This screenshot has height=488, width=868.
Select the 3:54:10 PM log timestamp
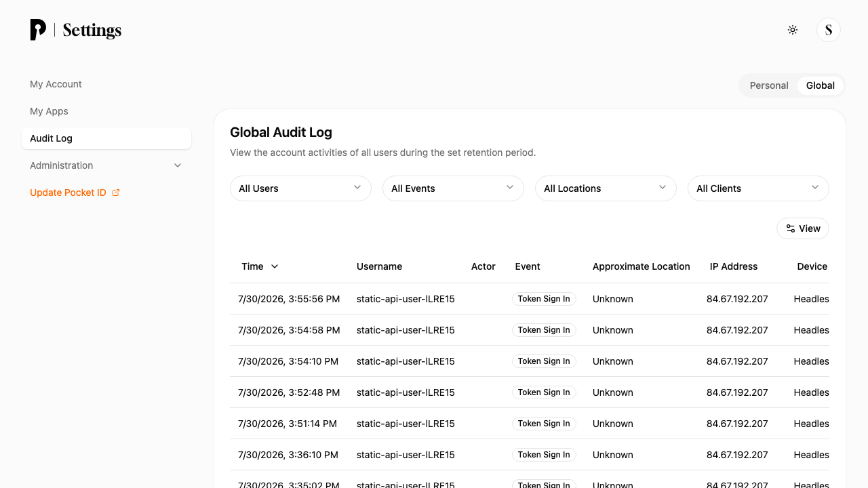pyautogui.click(x=288, y=361)
